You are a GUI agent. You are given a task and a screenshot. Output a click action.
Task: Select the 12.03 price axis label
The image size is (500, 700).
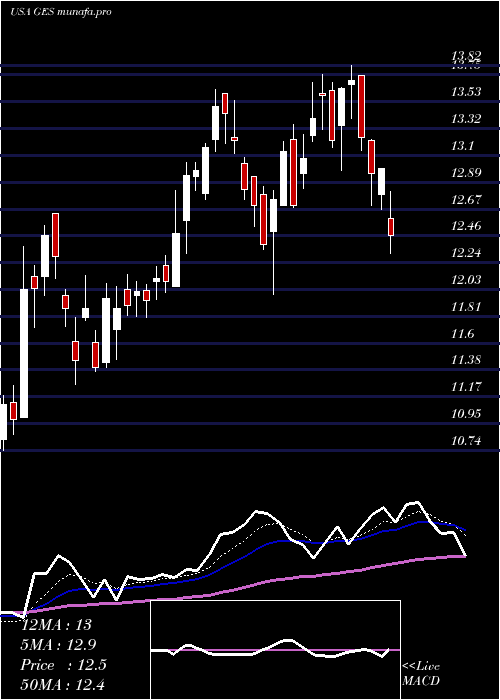pos(466,280)
